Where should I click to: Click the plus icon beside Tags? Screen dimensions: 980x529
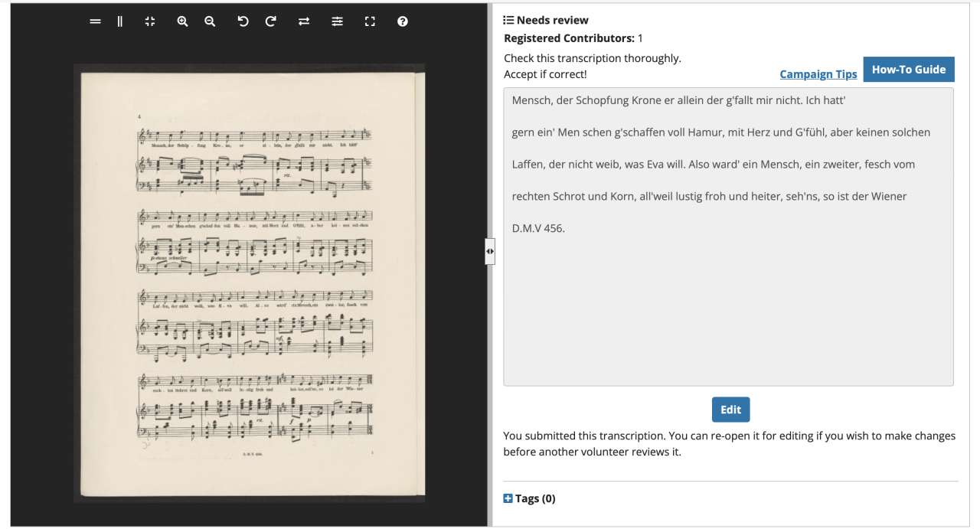508,498
